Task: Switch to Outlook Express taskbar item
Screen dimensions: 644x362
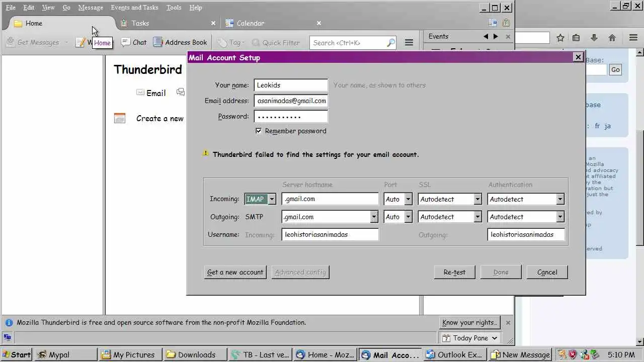Action: [455, 354]
